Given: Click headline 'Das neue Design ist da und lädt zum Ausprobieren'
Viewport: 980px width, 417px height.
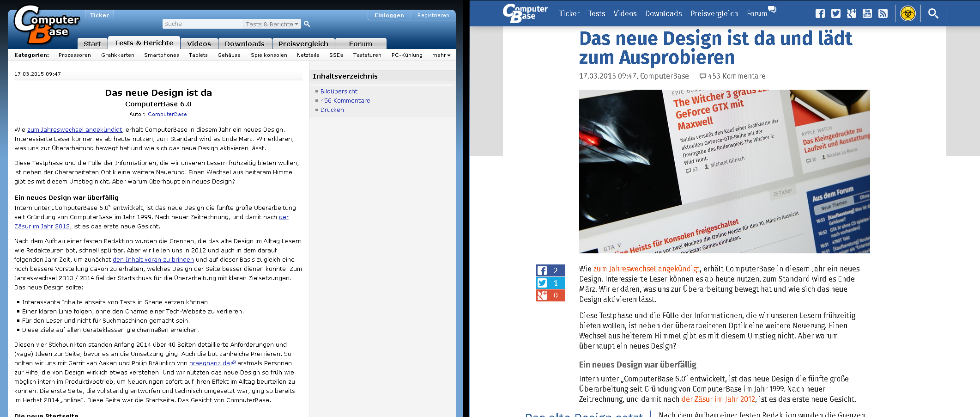Looking at the screenshot, I should [x=716, y=48].
